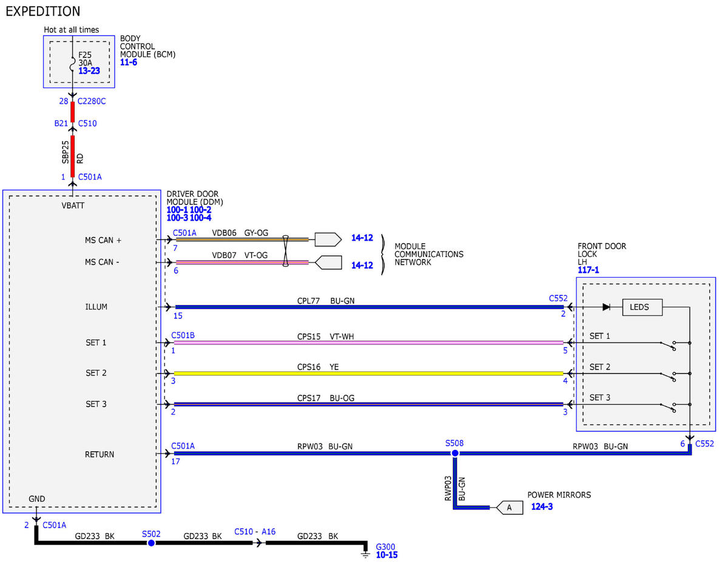Click the off-page arrow on VDB07 line
The image size is (728, 562).
(x=328, y=263)
